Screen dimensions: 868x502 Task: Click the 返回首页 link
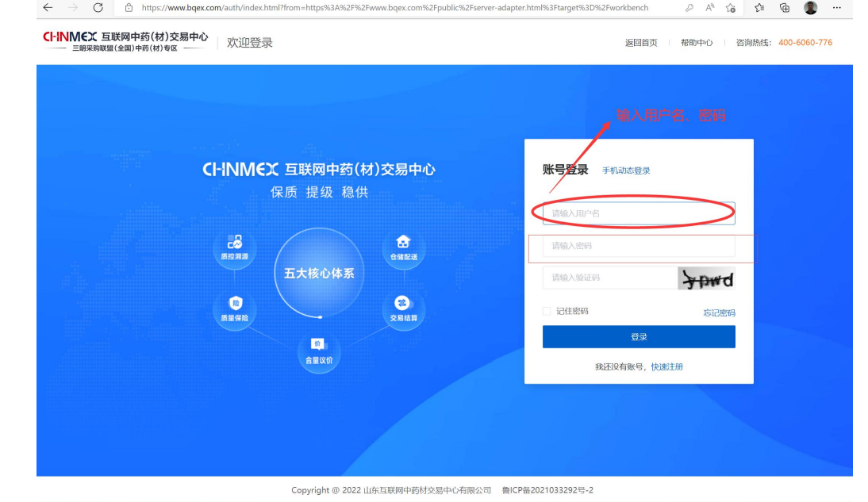pos(641,43)
